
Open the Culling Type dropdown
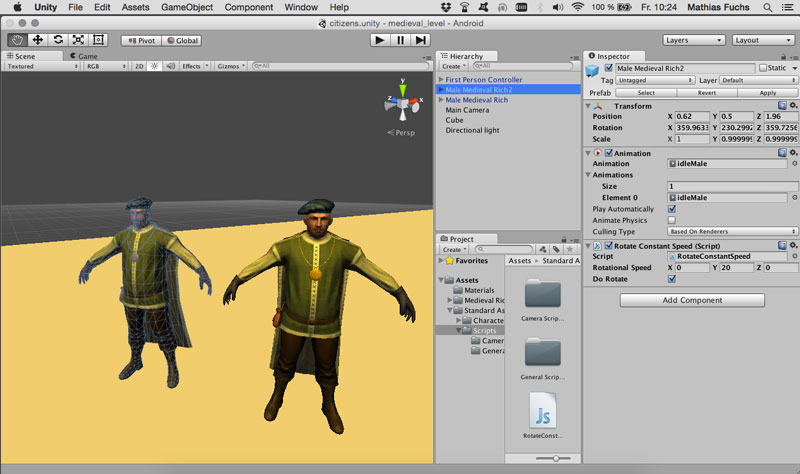pos(732,231)
